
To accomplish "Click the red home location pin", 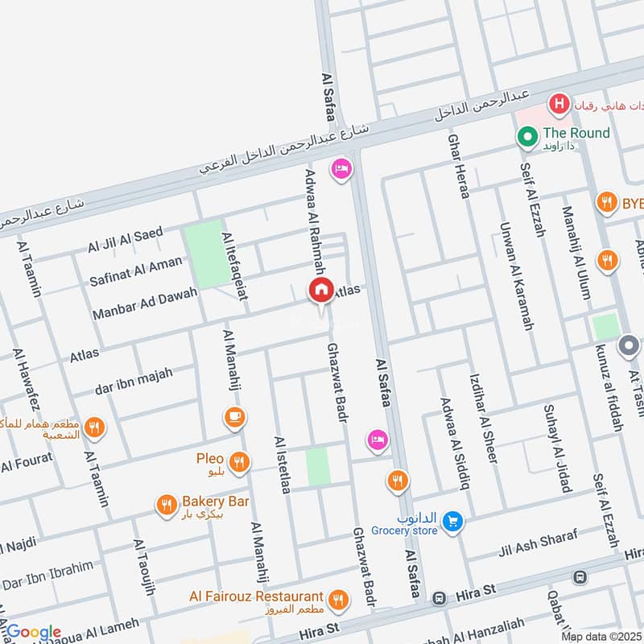I will pos(321,291).
